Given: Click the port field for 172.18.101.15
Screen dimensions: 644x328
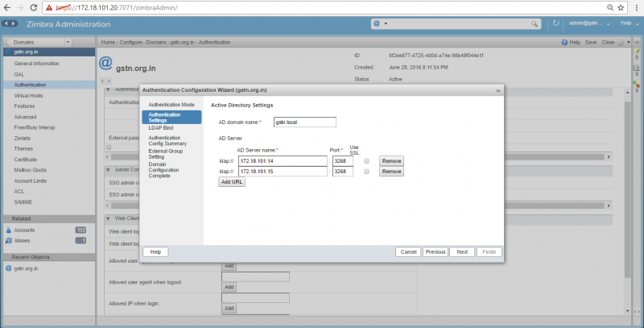Looking at the screenshot, I should (343, 172).
